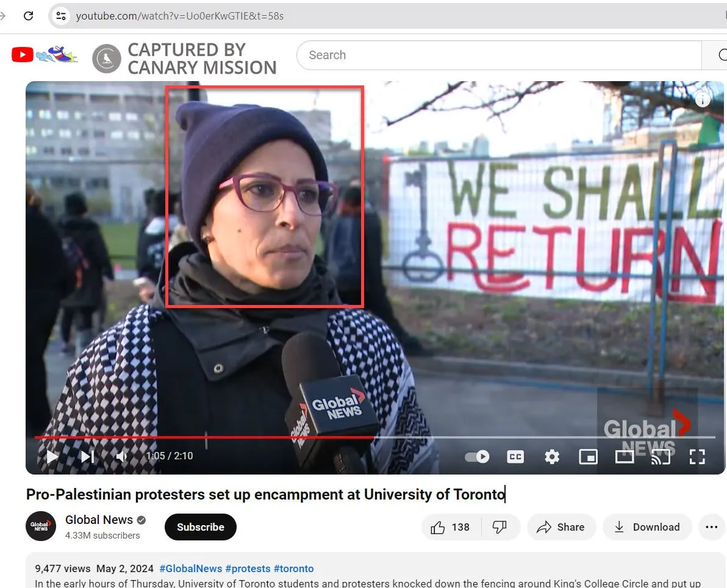Open the video settings gear
The image size is (727, 588).
pyautogui.click(x=552, y=456)
